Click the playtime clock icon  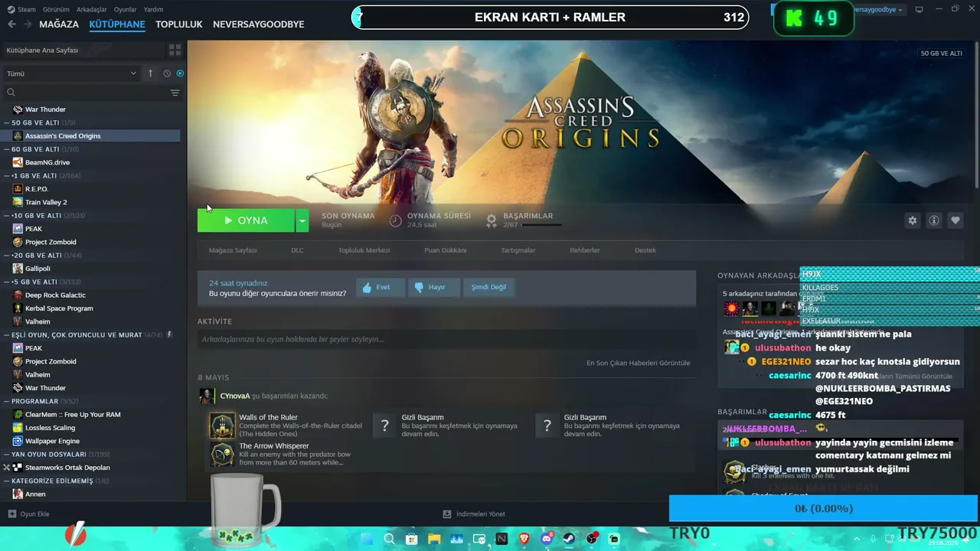(x=395, y=220)
